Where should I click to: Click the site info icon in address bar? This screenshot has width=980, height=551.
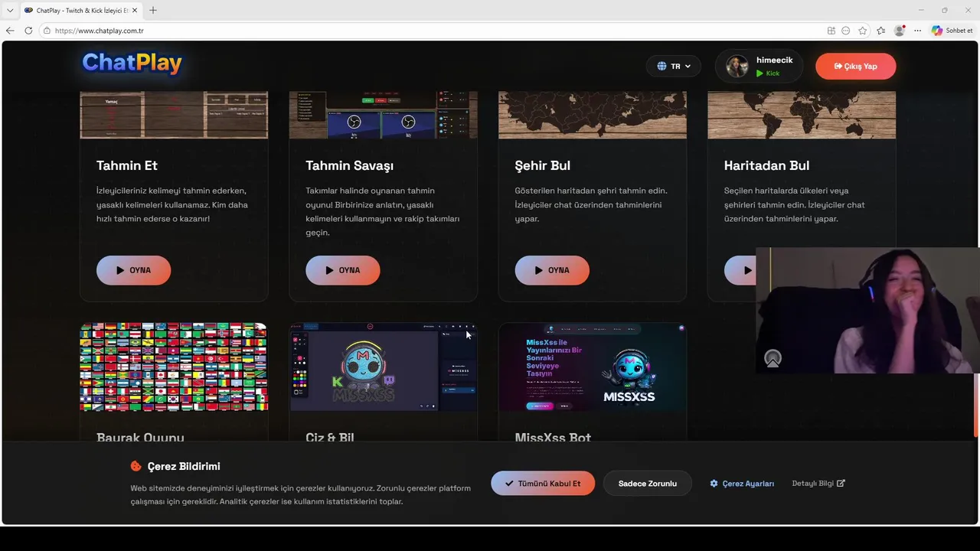pos(47,31)
